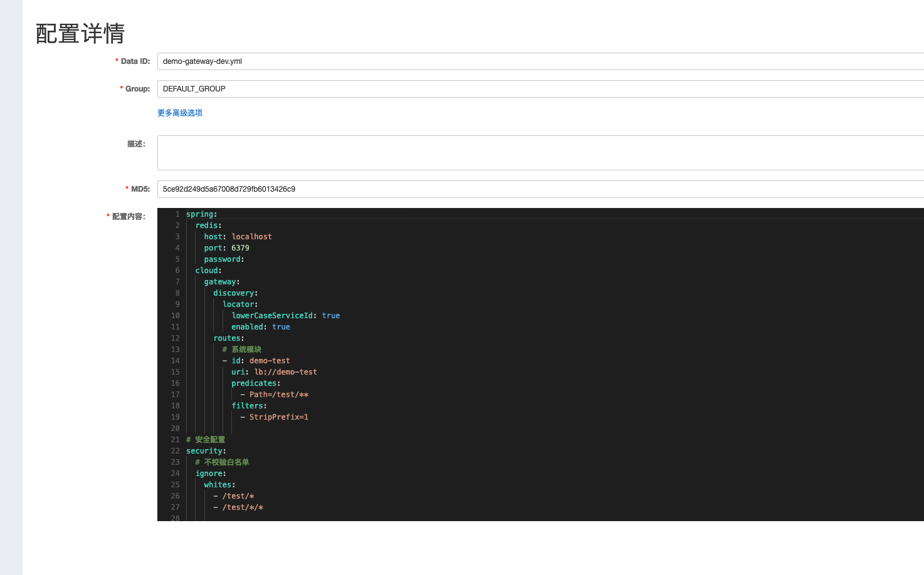Click the 'security:' line
This screenshot has height=575, width=924.
click(206, 451)
